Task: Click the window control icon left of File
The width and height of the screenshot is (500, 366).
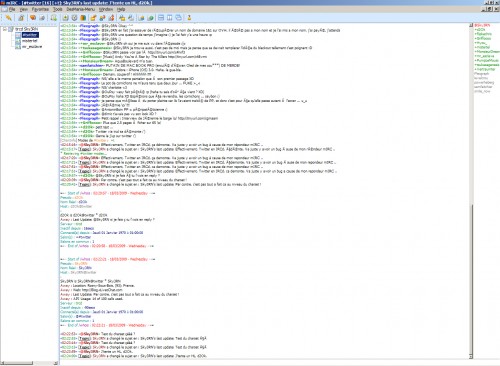Action: (4, 9)
